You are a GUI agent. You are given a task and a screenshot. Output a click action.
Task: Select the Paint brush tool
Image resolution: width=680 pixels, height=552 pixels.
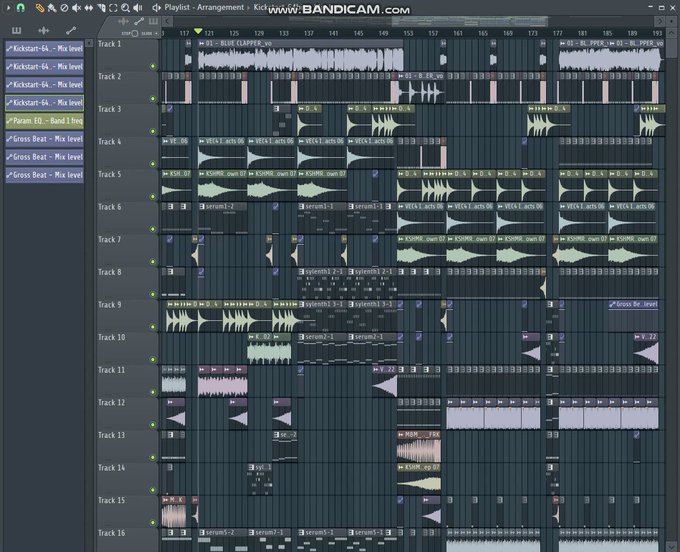(52, 7)
